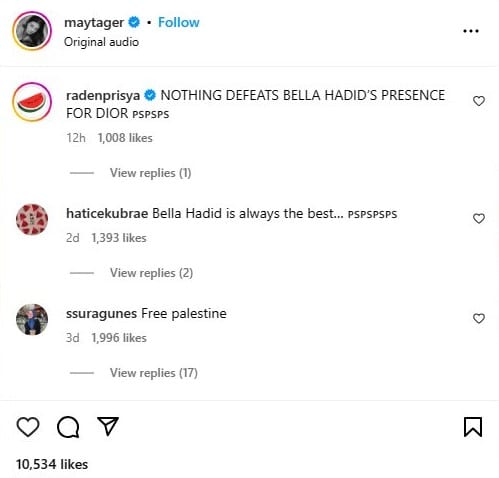Open radenprisya's watermelon avatar
Viewport: 499px width, 478px height.
pos(32,102)
